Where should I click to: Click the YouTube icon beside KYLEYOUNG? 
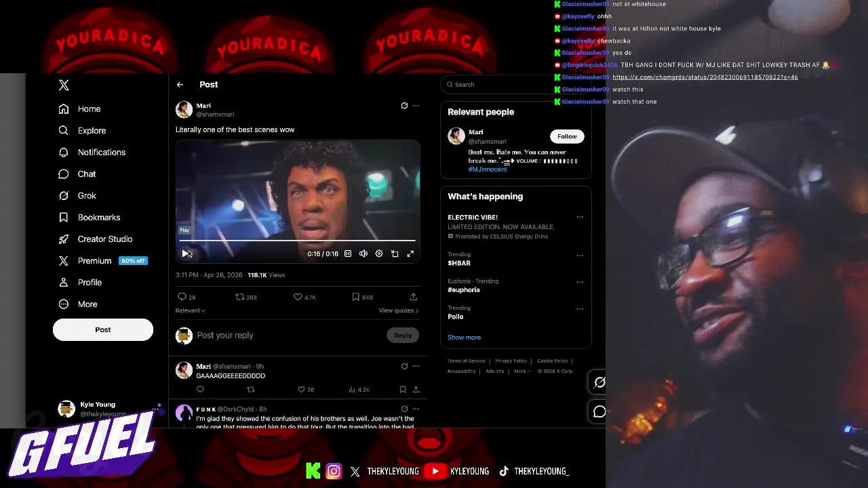point(435,471)
